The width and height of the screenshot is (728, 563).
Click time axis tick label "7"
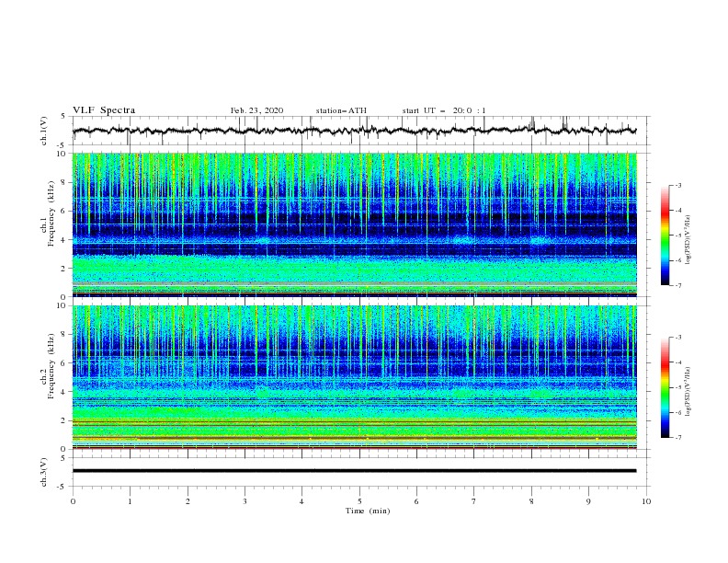474,501
